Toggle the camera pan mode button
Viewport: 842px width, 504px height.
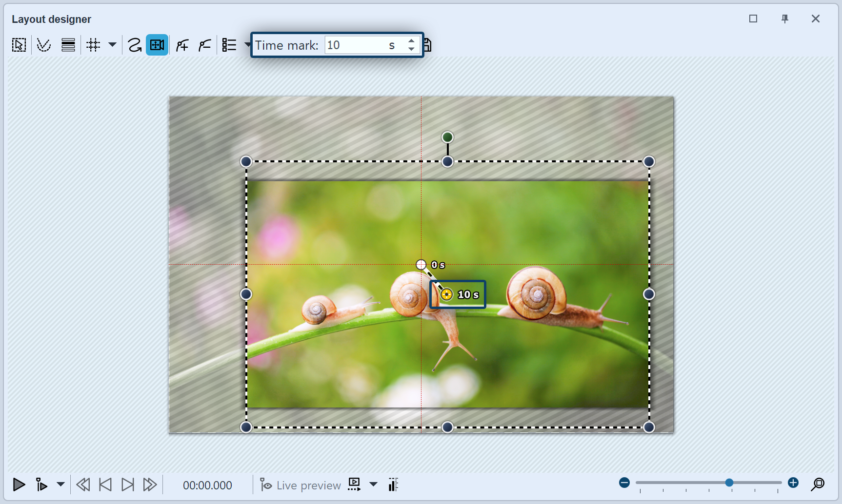157,44
